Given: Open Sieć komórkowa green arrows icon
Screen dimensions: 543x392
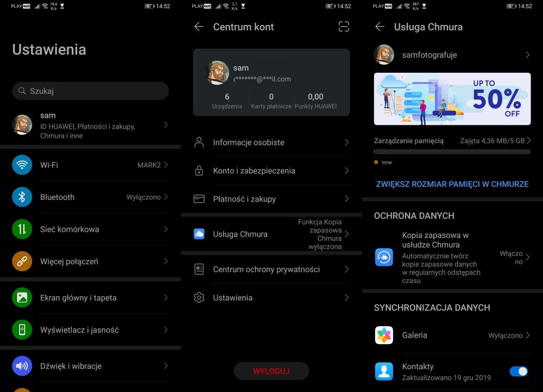Looking at the screenshot, I should [22, 229].
